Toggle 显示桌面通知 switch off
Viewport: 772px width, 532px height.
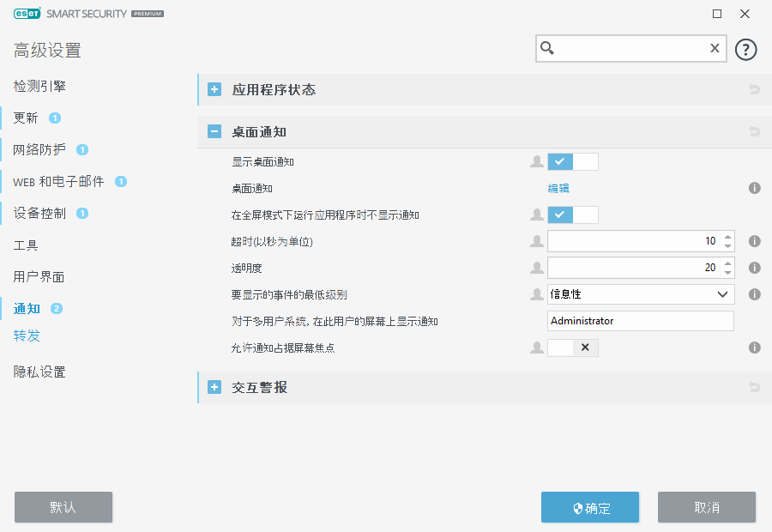point(573,161)
